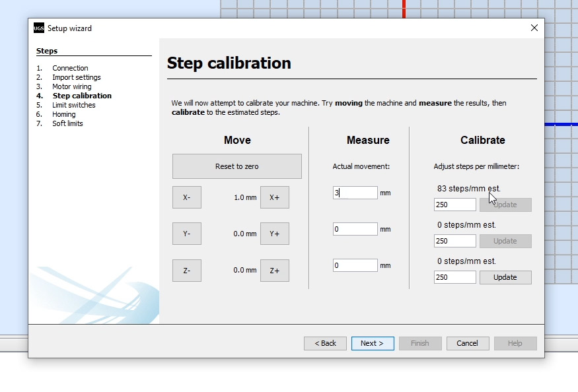
Task: Advance the wizard with Next
Action: coord(373,343)
